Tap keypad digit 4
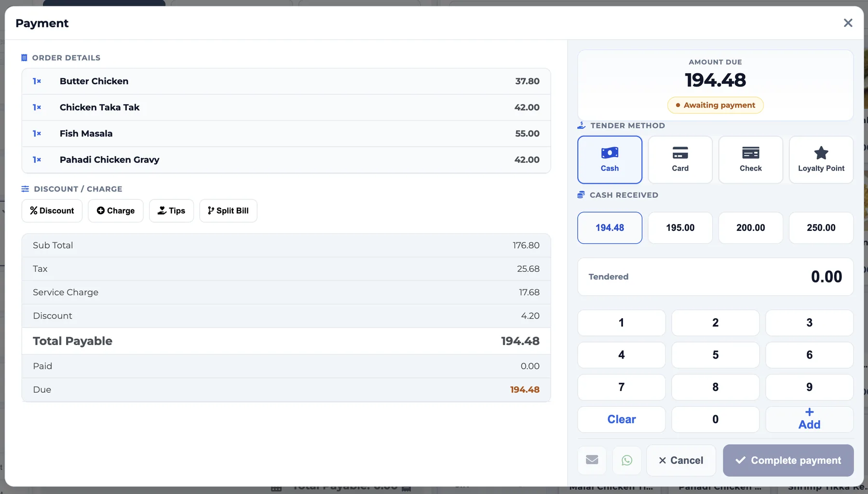 622,355
